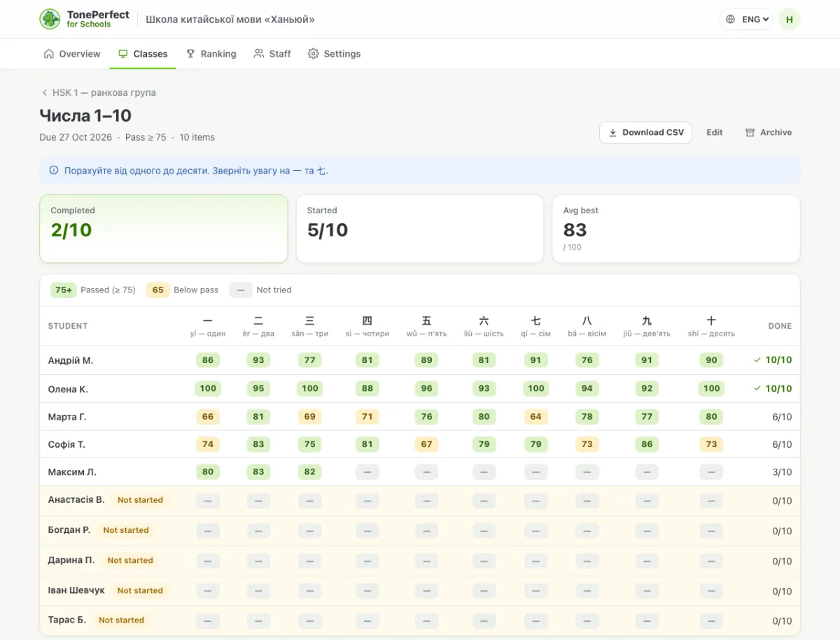
Task: Click the archive box icon
Action: (x=750, y=132)
